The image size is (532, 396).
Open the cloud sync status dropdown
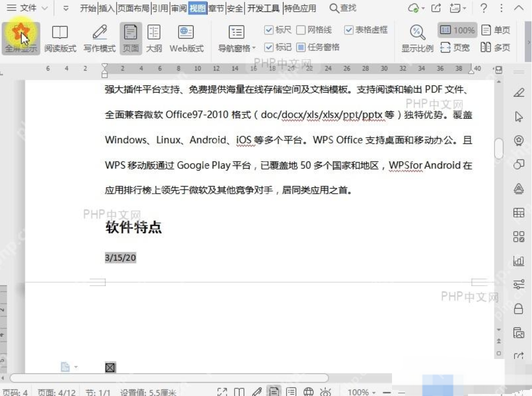click(x=416, y=8)
